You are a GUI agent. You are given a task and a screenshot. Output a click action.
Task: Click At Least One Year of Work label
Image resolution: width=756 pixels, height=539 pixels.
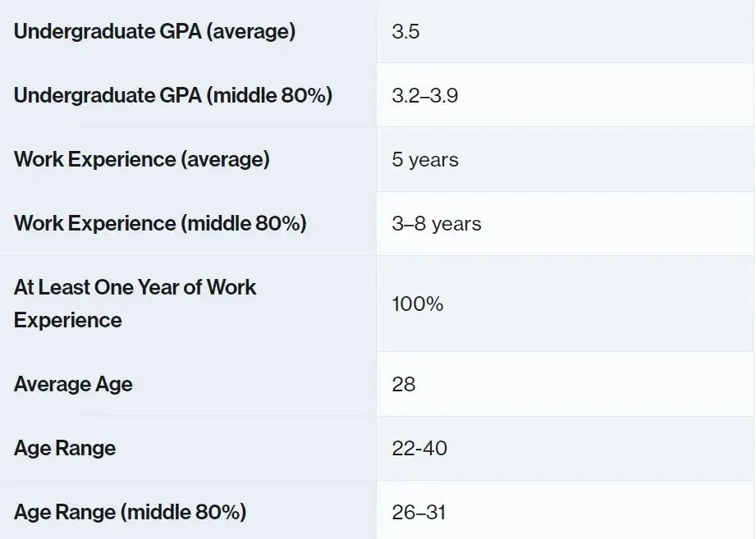coord(135,288)
